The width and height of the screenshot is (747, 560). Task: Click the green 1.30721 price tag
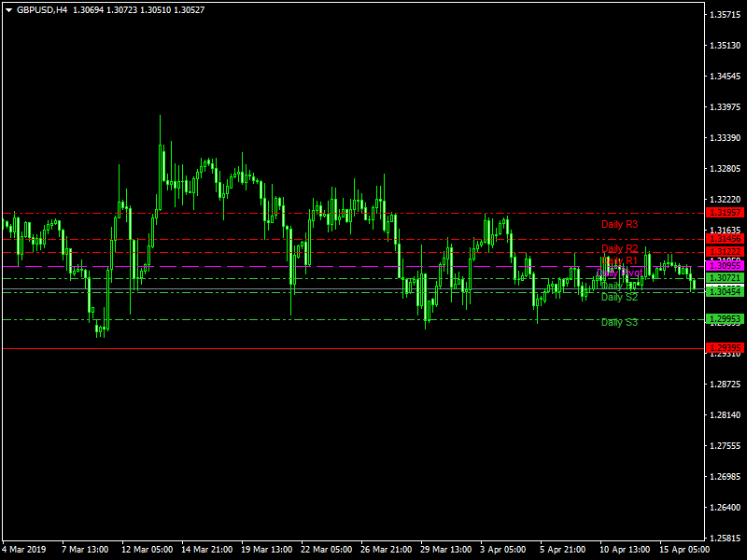(726, 279)
